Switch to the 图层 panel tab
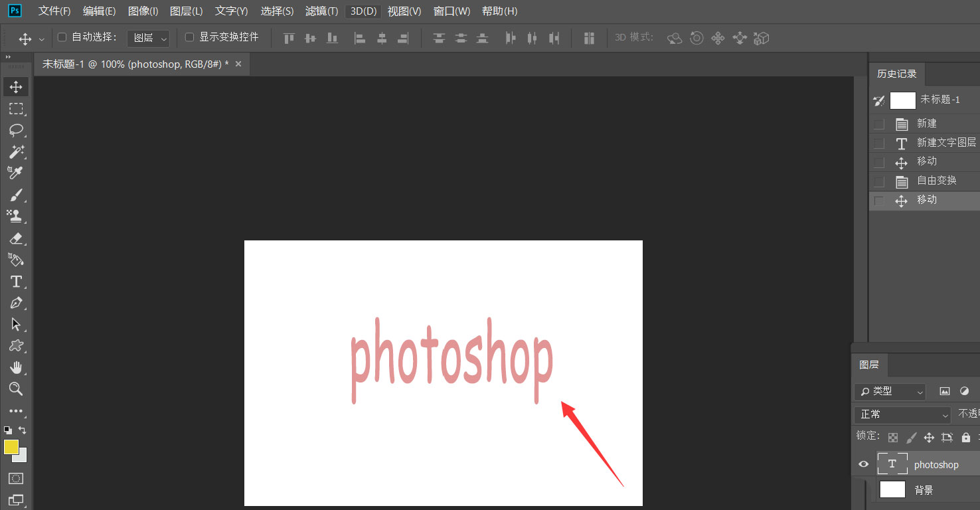The height and width of the screenshot is (510, 980). point(869,365)
